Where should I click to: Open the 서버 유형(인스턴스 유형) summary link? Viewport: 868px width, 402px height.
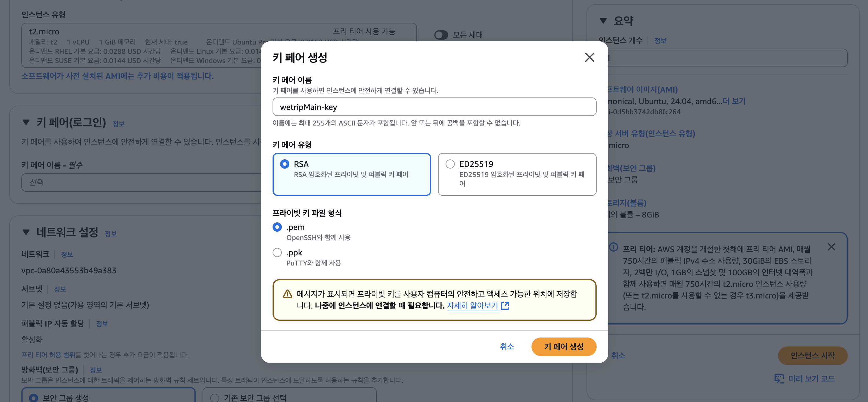[x=652, y=134]
